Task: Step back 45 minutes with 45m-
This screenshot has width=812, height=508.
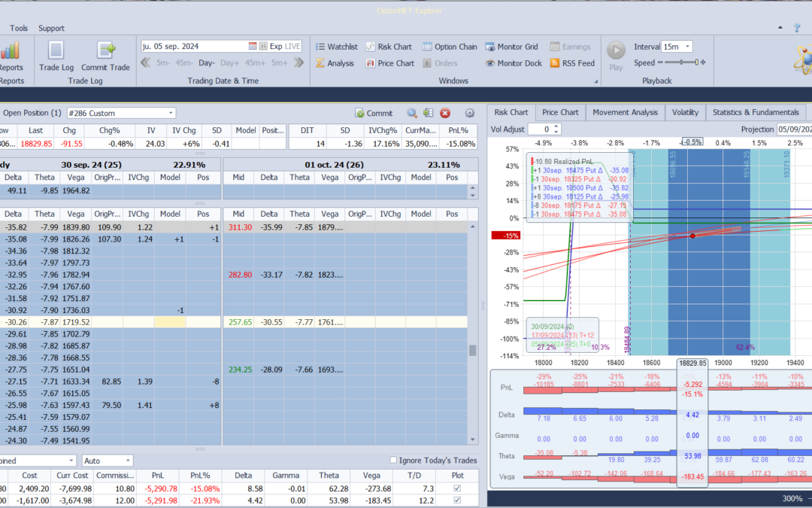Action: coord(184,62)
